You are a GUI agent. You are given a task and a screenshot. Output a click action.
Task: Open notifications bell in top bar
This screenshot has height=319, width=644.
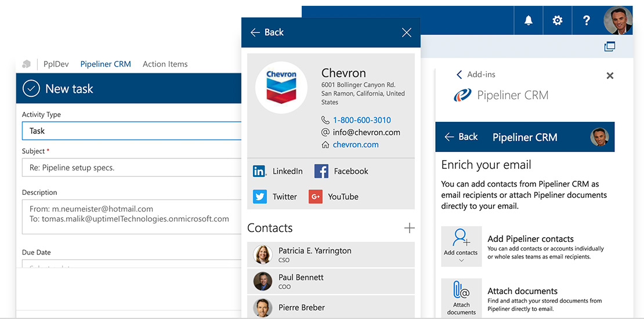pyautogui.click(x=529, y=20)
